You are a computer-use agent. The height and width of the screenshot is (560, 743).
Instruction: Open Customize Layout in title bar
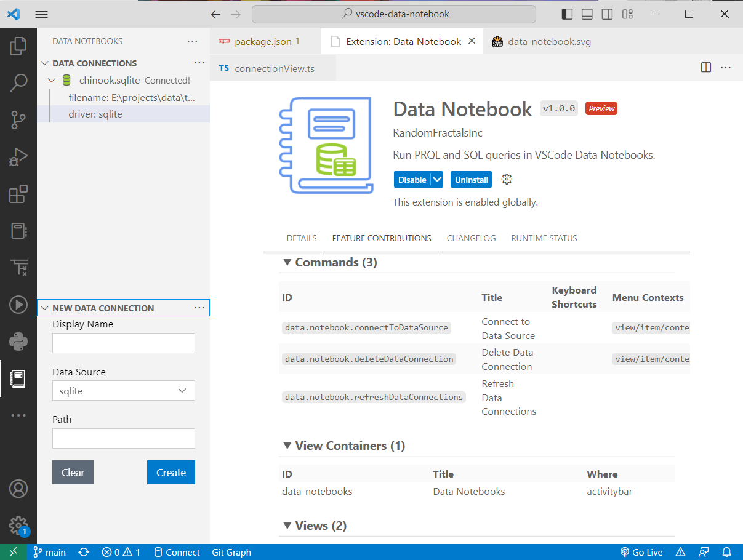click(x=627, y=14)
